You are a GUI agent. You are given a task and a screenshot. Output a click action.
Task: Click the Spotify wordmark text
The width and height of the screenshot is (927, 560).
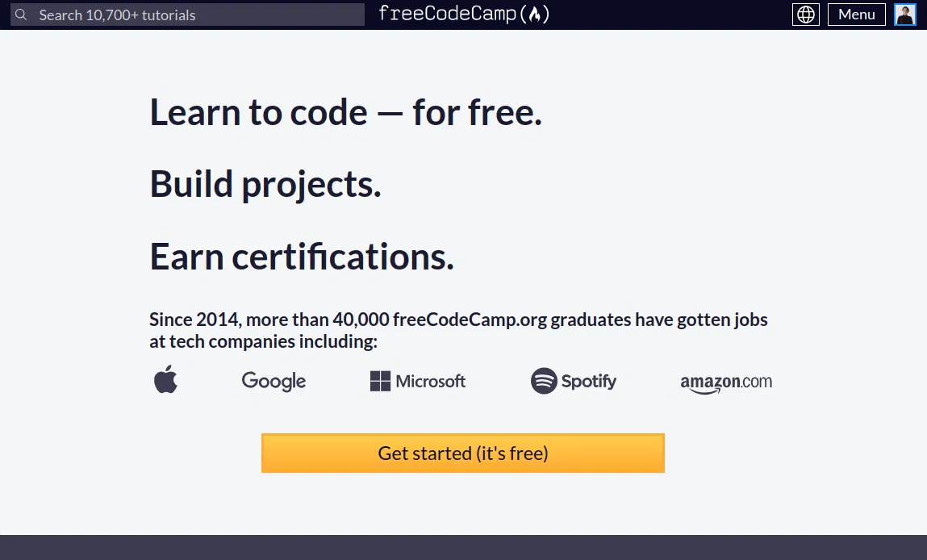[x=589, y=381]
